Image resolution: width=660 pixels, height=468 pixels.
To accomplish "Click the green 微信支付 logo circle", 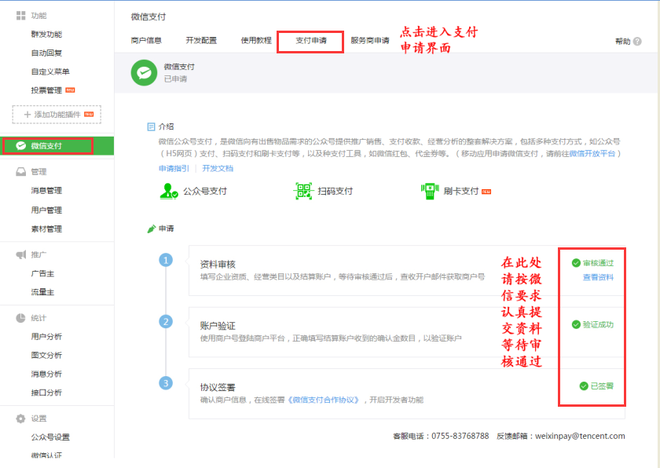I will 144,73.
